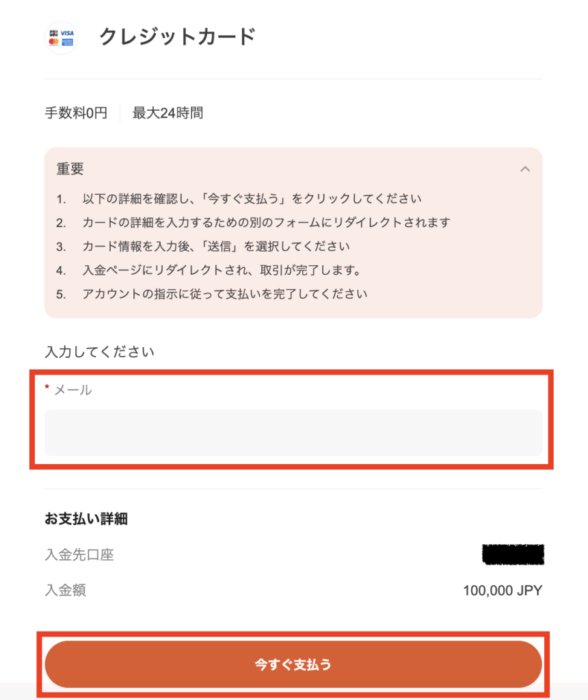This screenshot has height=700, width=588.
Task: Click instruction step 2 about card form redirect
Action: tap(253, 222)
